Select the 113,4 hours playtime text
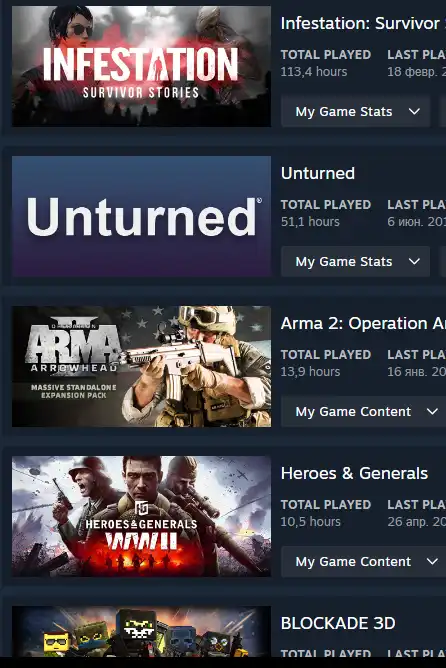The image size is (446, 668). point(314,72)
